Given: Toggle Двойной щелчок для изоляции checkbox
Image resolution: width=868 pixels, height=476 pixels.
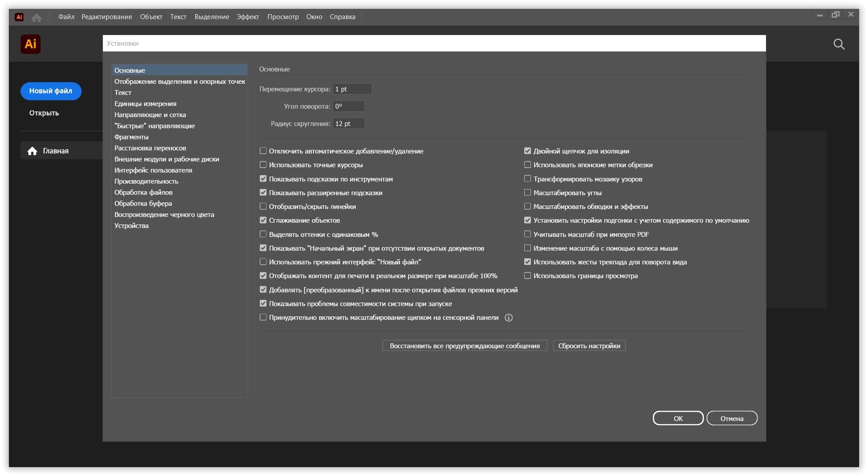Looking at the screenshot, I should 527,151.
